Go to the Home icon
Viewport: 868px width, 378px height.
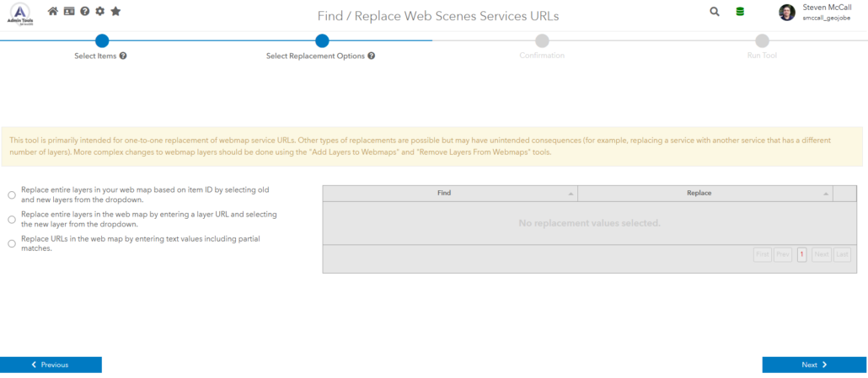coord(53,12)
